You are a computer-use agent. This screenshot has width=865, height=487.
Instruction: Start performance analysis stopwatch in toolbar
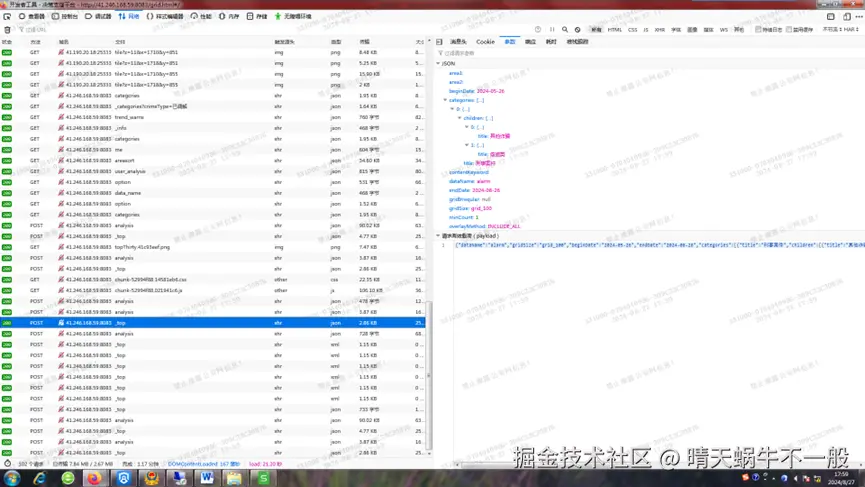coord(538,30)
